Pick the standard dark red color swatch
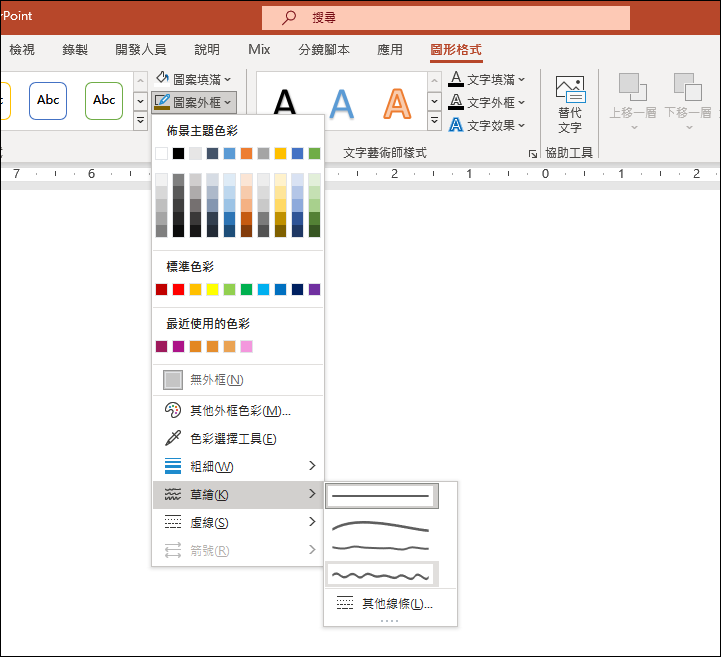 point(161,290)
